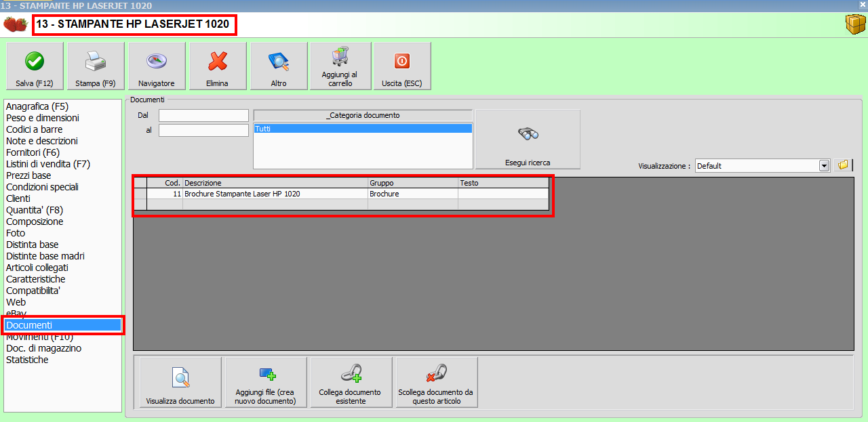Select Peso e dimensioni section

point(43,118)
